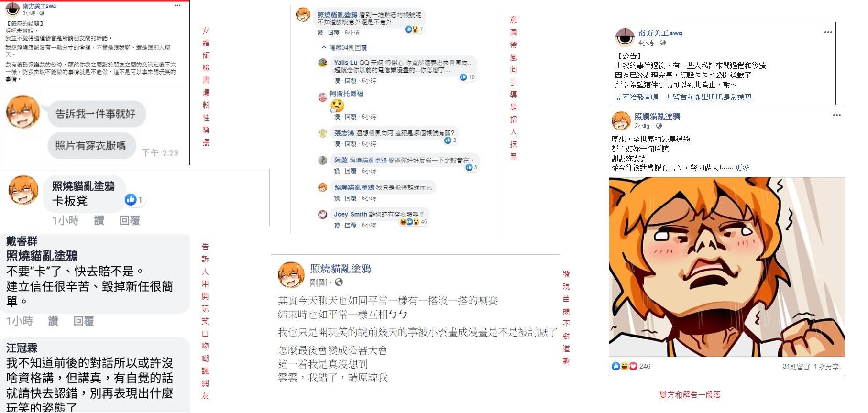868x413 pixels.
Task: Open options menu on top-left 南方美工swa post
Action: click(x=177, y=6)
